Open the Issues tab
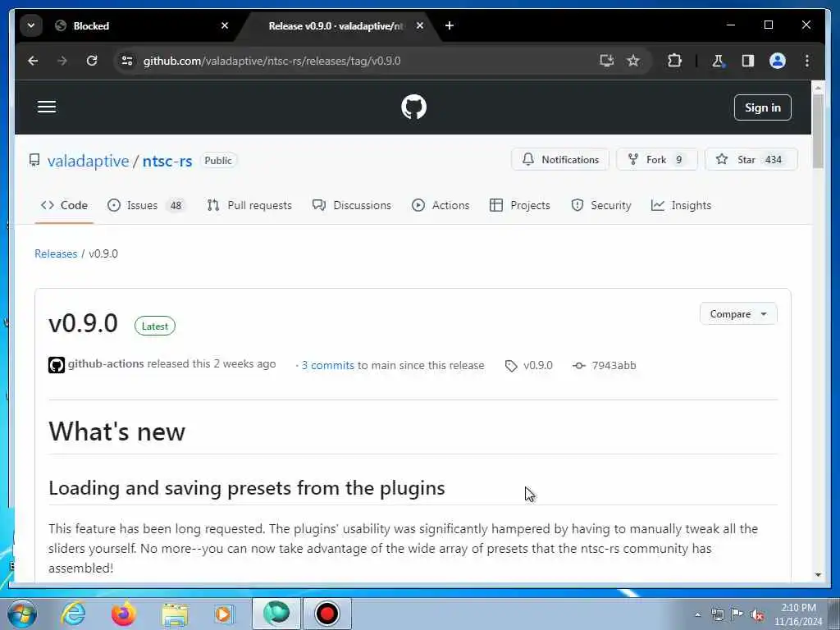Image resolution: width=840 pixels, height=630 pixels. pos(146,205)
